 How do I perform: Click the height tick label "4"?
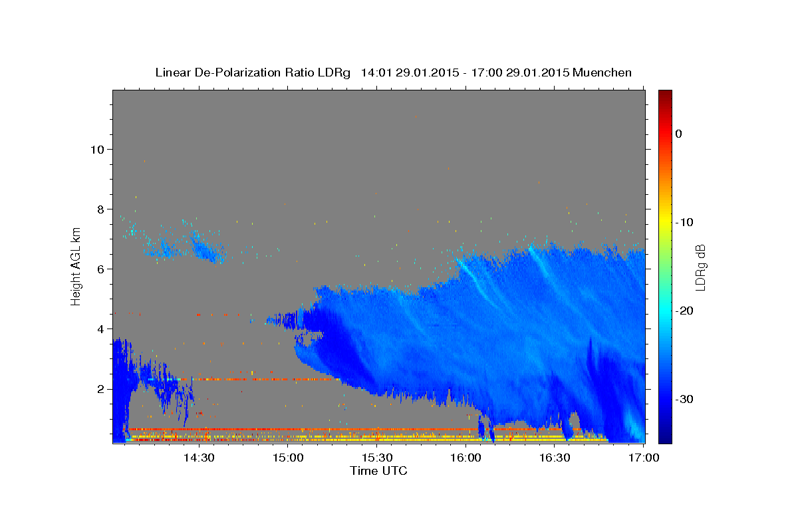(100, 329)
